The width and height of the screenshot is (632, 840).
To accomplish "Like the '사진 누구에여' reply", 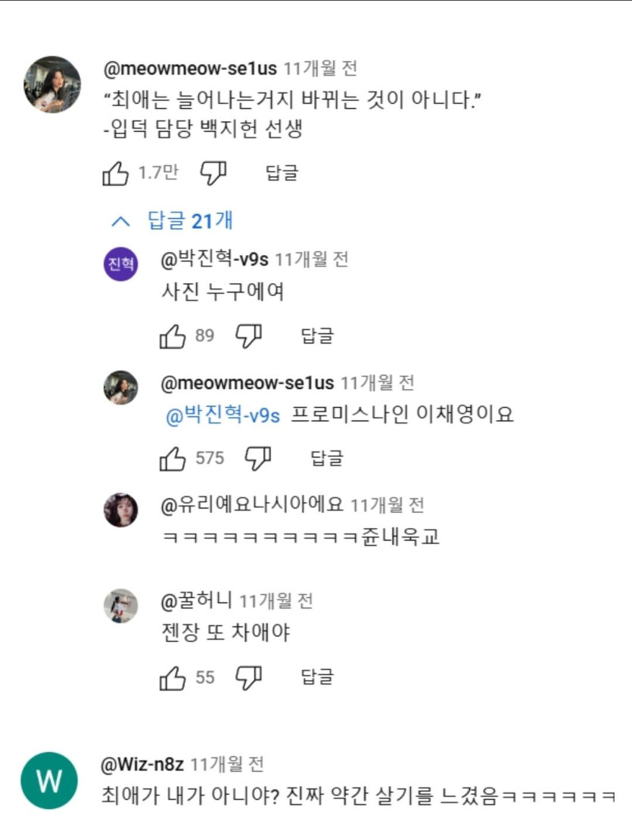I will pos(173,336).
